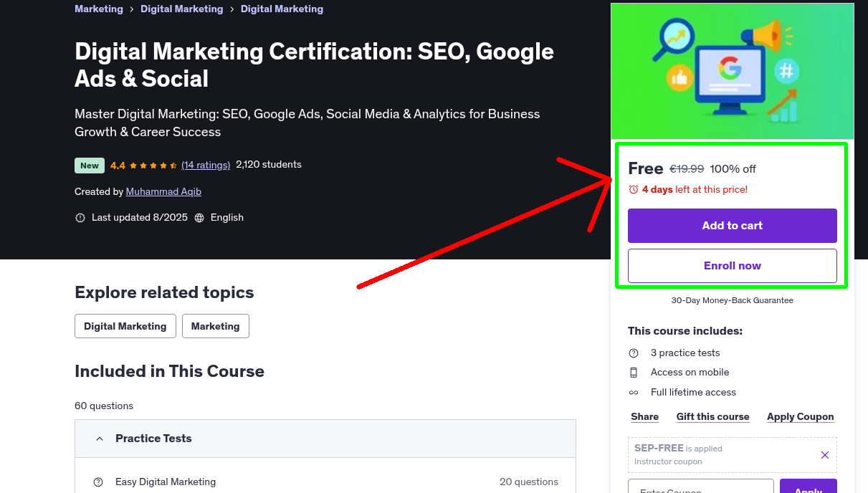Open the 14 ratings link
Viewport: 868px width, 493px height.
(206, 165)
